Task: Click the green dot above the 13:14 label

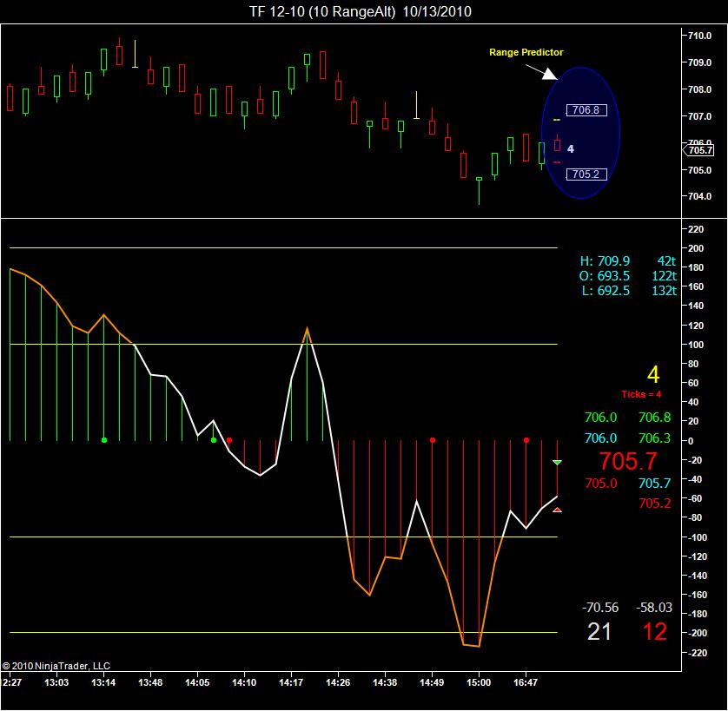Action: pos(104,440)
